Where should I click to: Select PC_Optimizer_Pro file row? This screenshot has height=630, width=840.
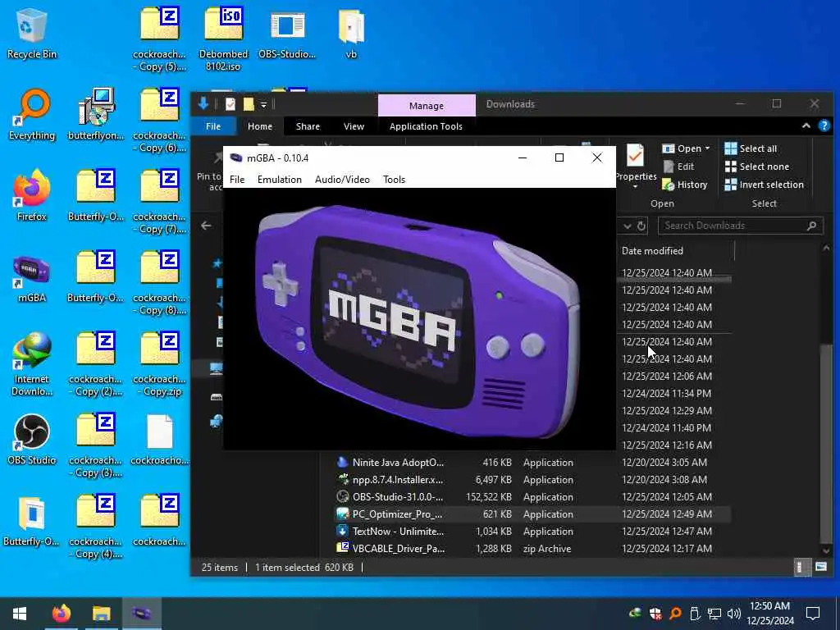tap(532, 514)
